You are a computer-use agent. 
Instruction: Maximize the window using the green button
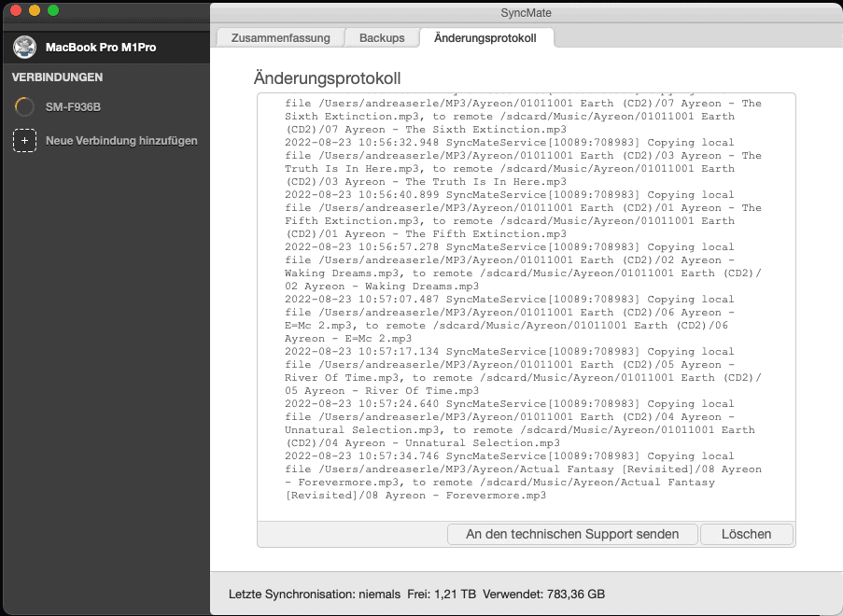(53, 10)
